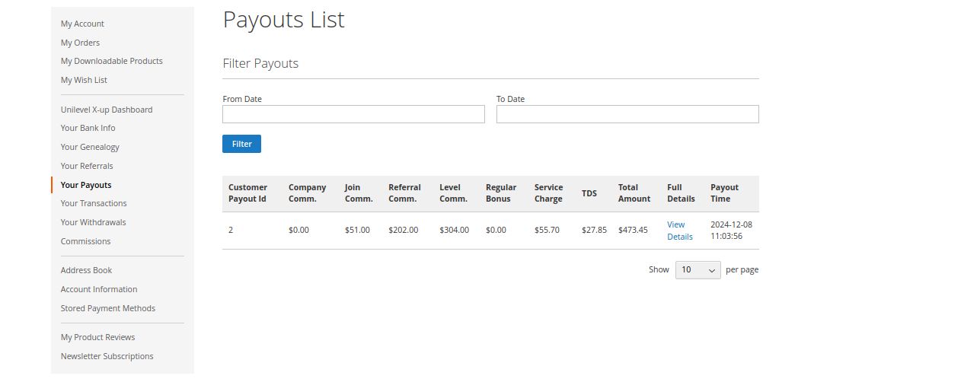Open My Orders sidebar link
This screenshot has height=382, width=980.
tap(80, 43)
